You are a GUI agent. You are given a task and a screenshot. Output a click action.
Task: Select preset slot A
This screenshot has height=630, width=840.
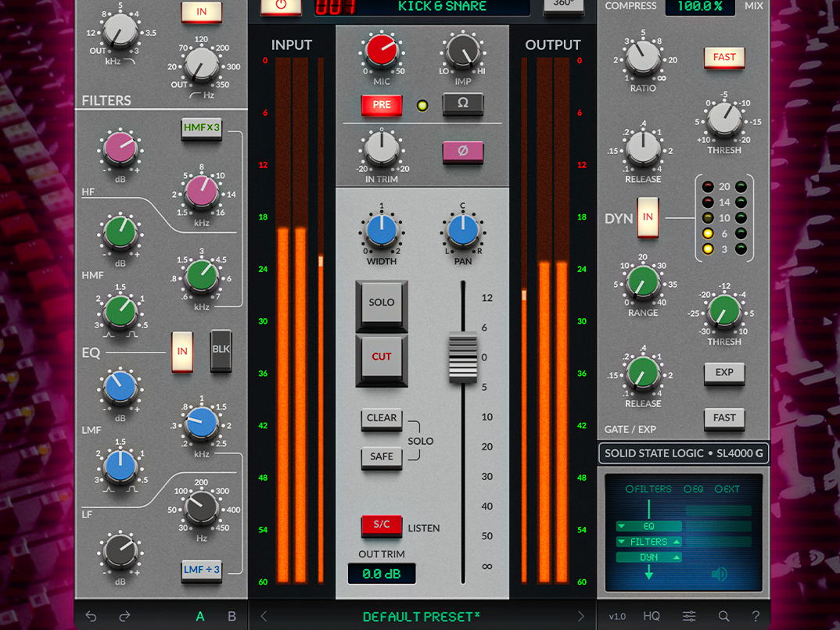199,616
